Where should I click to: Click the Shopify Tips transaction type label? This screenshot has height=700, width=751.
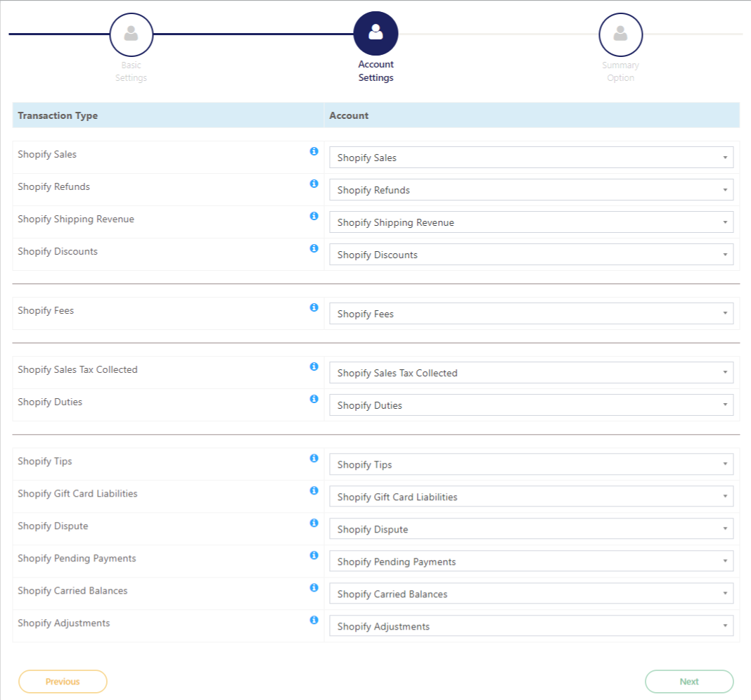pos(44,462)
